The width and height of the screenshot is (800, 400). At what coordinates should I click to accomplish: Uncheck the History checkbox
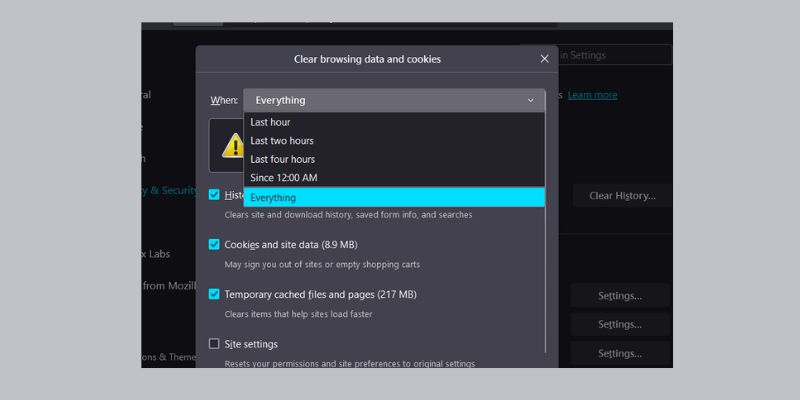(214, 195)
